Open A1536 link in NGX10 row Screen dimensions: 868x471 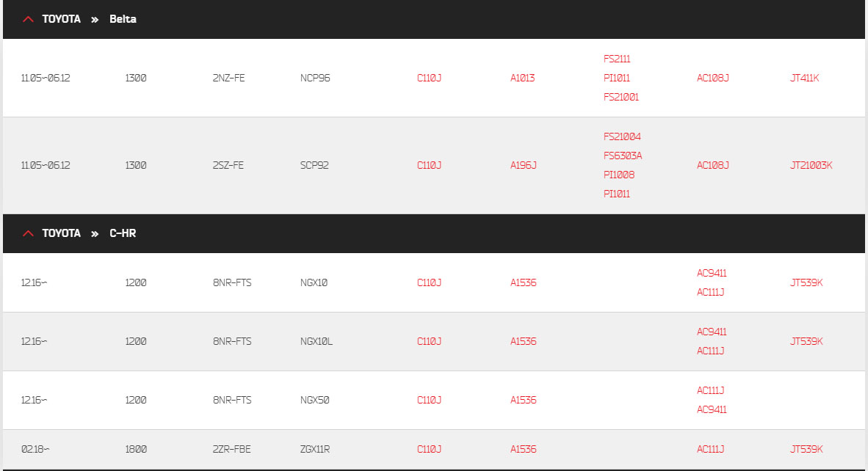523,282
